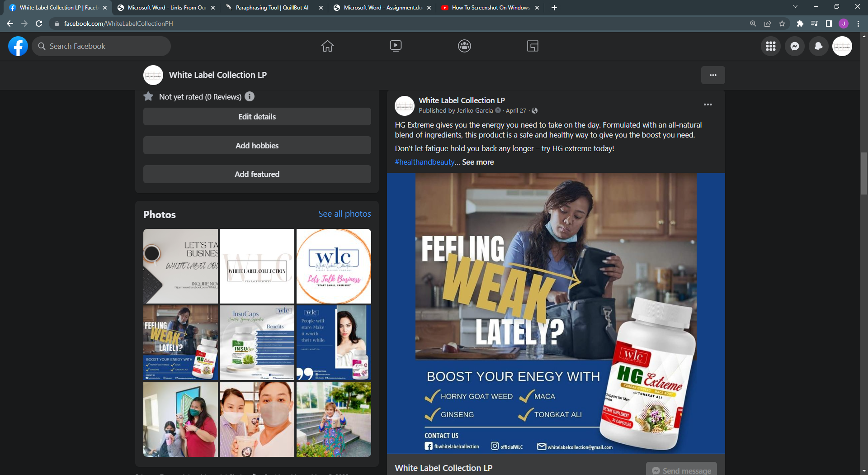Open the See all photos link
The width and height of the screenshot is (868, 475).
coord(344,214)
